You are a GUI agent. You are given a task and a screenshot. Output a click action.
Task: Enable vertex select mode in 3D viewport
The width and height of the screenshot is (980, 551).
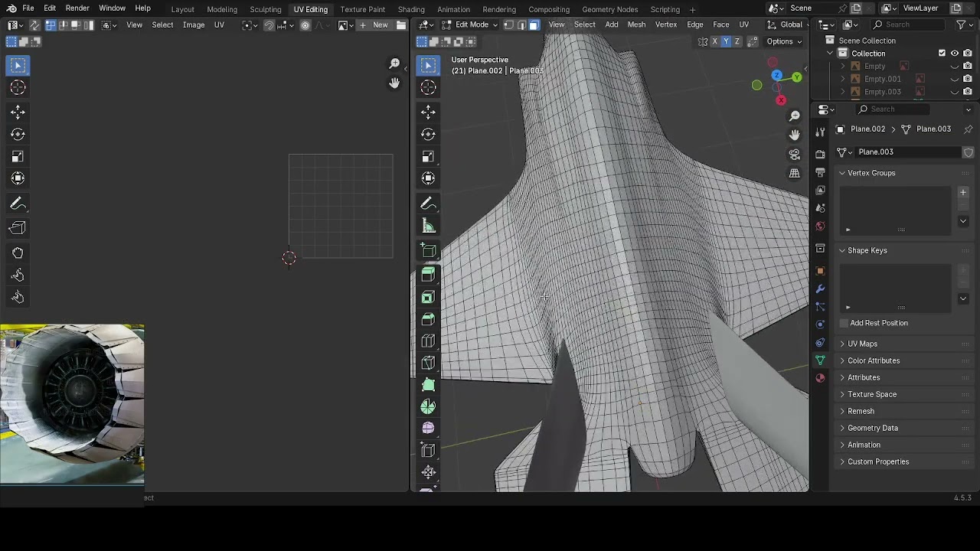(509, 25)
